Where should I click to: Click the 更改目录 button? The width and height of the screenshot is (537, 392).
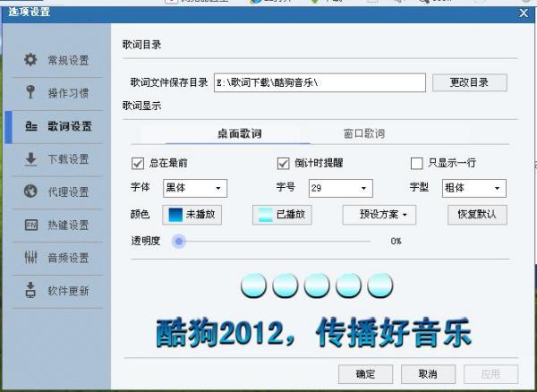470,82
